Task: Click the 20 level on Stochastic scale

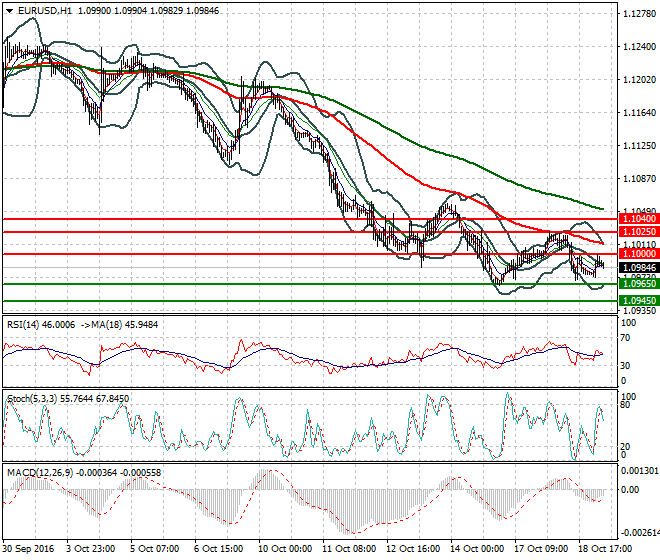Action: click(x=624, y=446)
